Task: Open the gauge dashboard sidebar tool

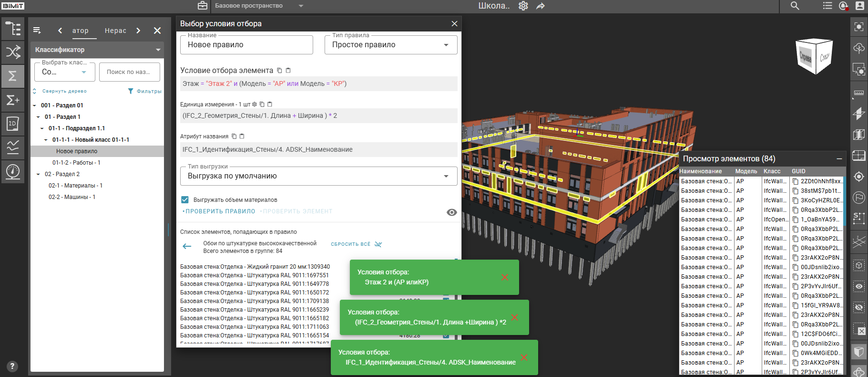Action: tap(13, 171)
